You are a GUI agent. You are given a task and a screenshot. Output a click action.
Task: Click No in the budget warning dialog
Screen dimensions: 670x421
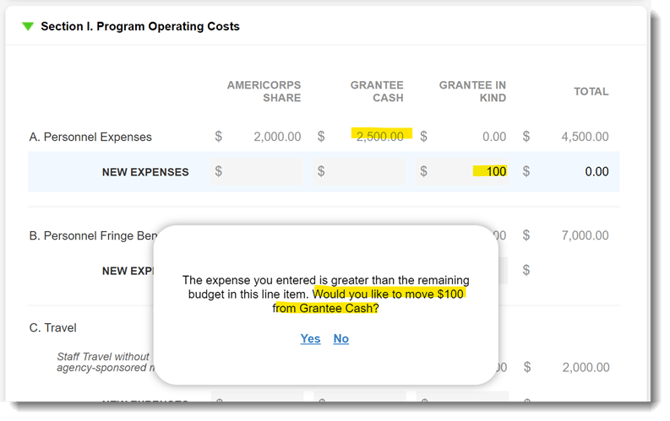[x=341, y=339]
